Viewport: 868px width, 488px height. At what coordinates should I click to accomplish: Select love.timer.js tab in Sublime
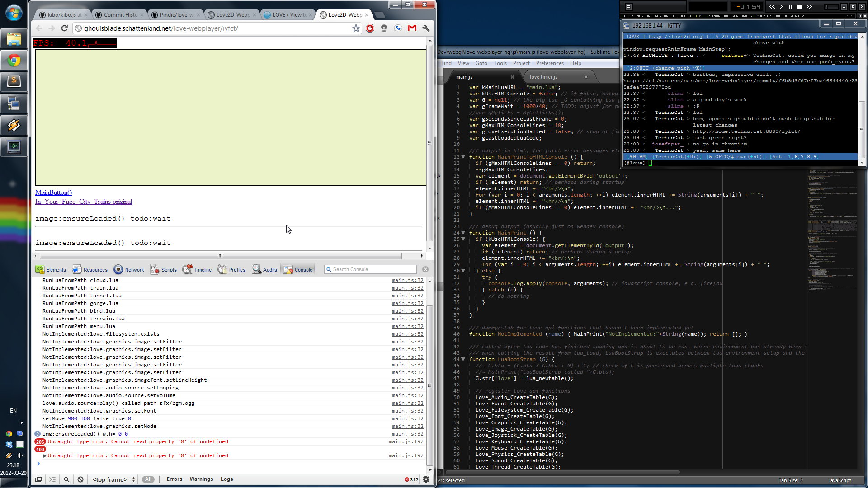tap(558, 77)
